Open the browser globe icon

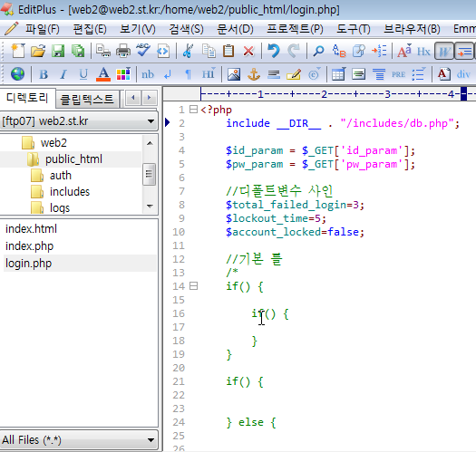point(17,73)
